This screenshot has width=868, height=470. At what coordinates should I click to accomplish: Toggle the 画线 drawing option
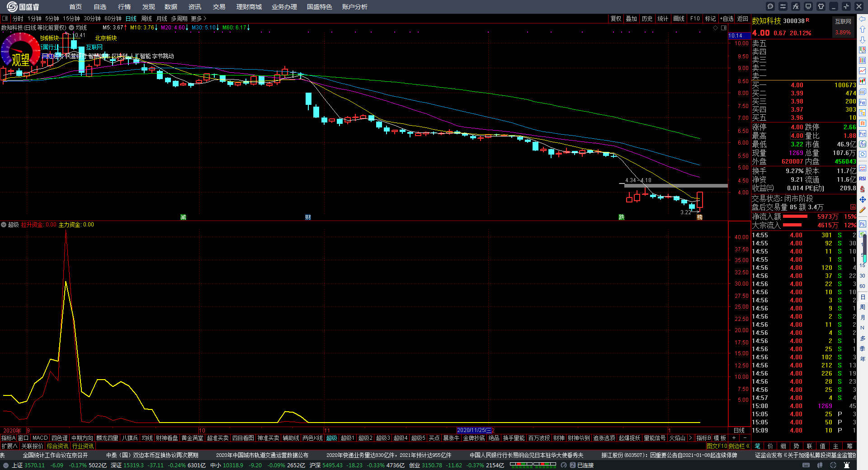point(679,19)
